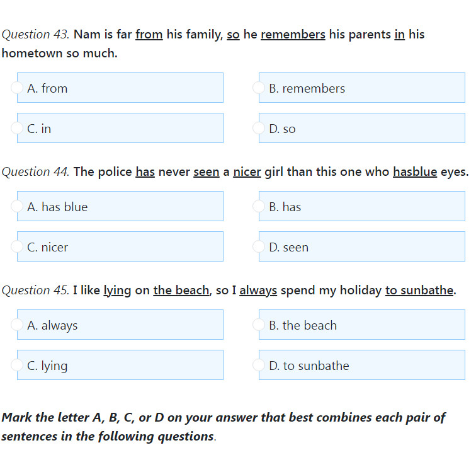Image resolution: width=476 pixels, height=467 pixels.
Task: Mark "D. to sunbathe" as Question 45 answer
Action: [258, 366]
